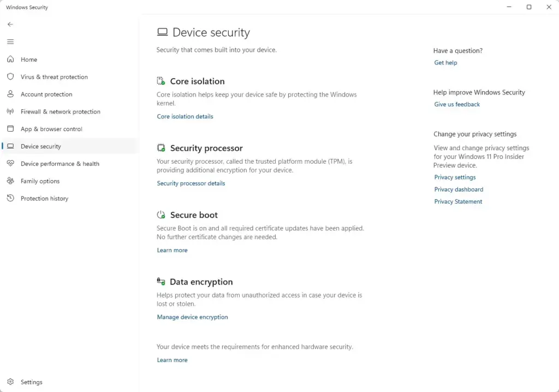Minimize the Windows Security window

pos(509,7)
